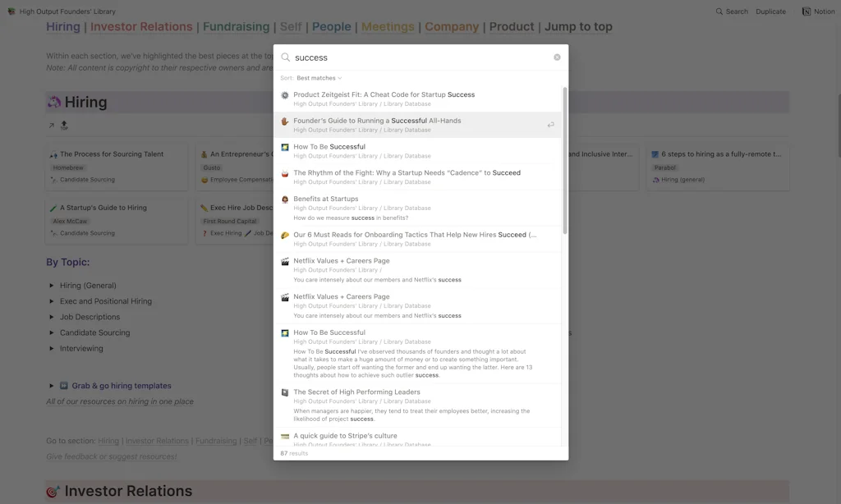Click the TOP upload icon under the Hiring heading
Viewport: 841px width, 504px height.
click(x=64, y=126)
